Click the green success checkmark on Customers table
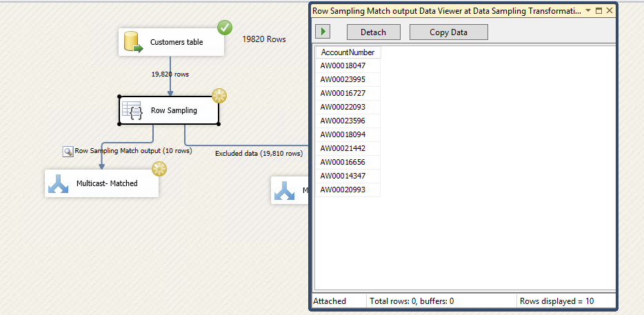The height and width of the screenshot is (315, 644). (225, 28)
